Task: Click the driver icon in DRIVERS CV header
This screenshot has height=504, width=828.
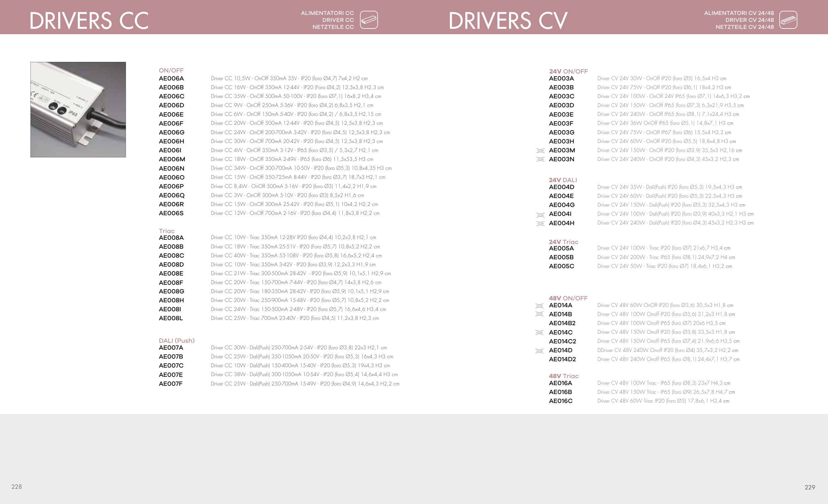Action: (x=788, y=20)
